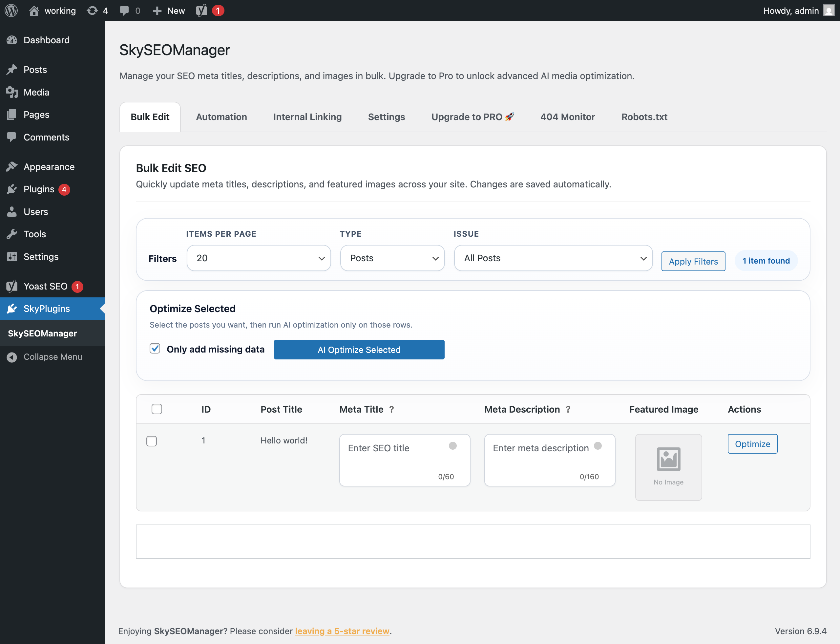Click the plus New icon

(157, 11)
